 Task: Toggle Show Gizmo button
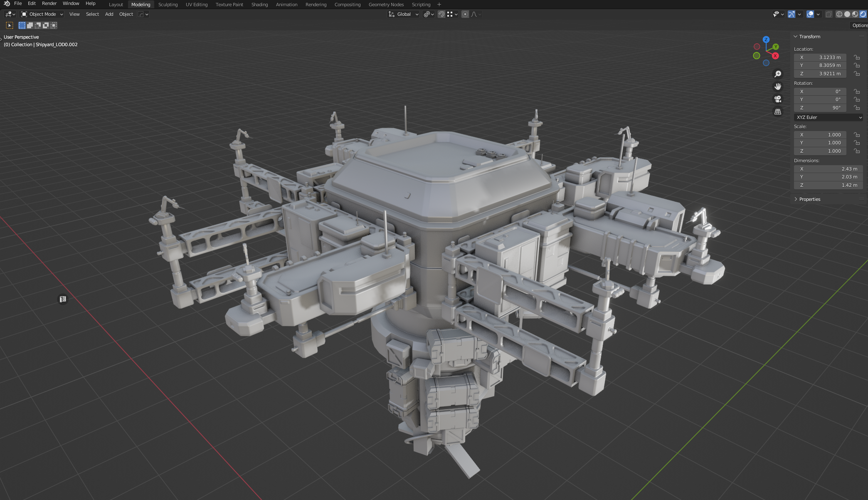tap(792, 14)
